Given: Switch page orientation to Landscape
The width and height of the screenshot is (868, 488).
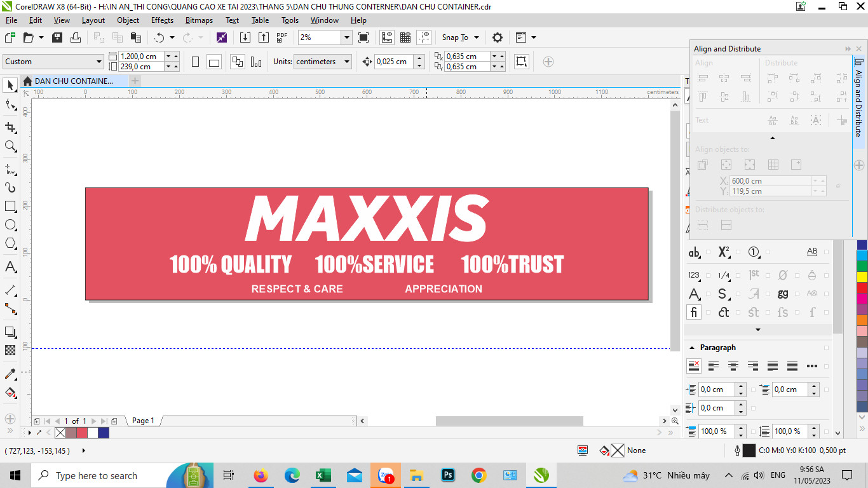Looking at the screenshot, I should [x=214, y=62].
